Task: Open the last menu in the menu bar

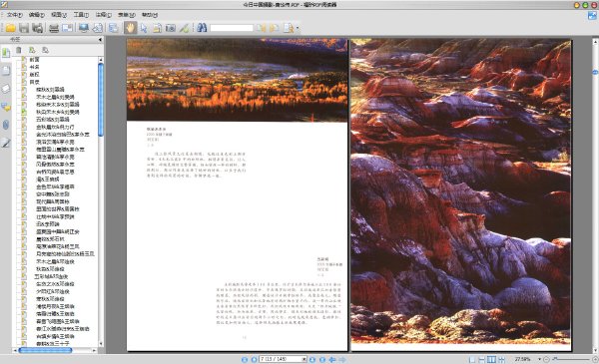Action: (150, 15)
